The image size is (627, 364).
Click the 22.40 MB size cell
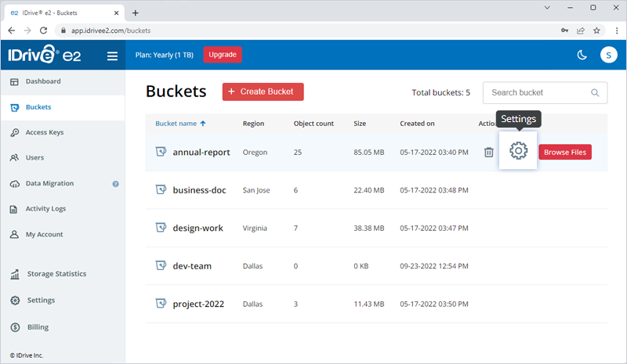tap(368, 190)
